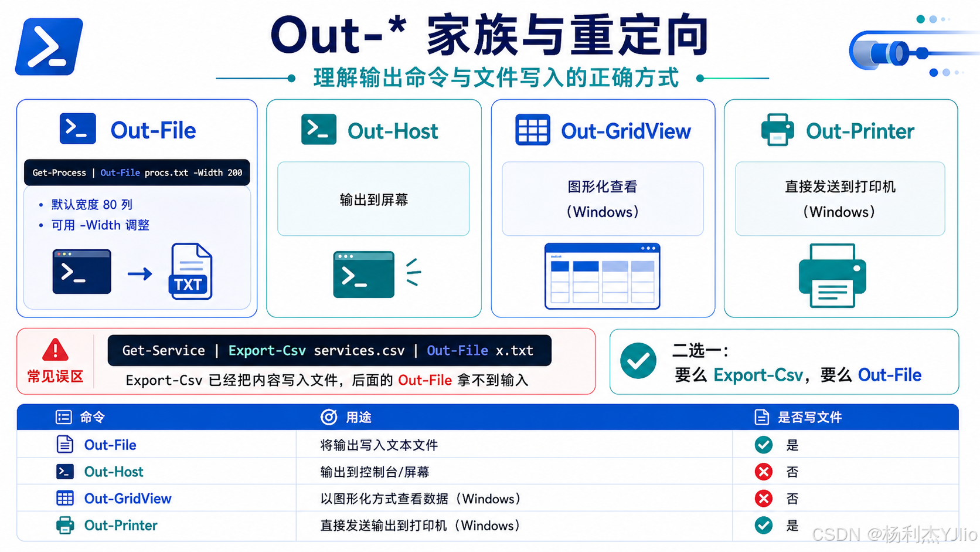
Task: Click the red cross in the Out-Host row
Action: [x=764, y=472]
